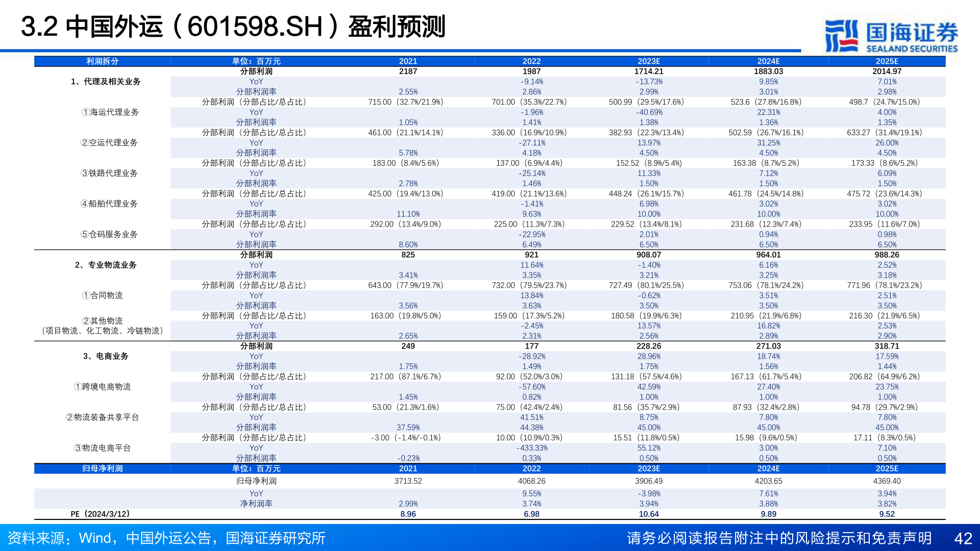Click the ②其他物流 label
The width and height of the screenshot is (980, 551).
(102, 321)
